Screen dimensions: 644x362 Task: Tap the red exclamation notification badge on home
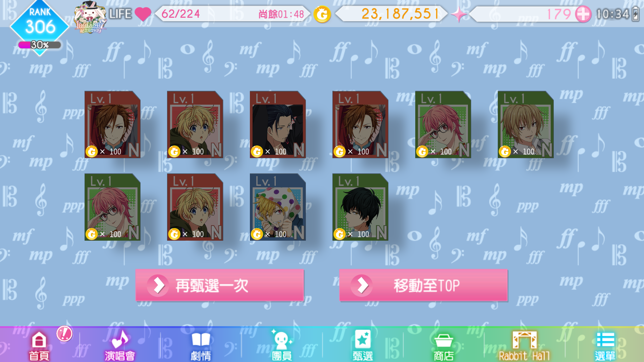(64, 334)
